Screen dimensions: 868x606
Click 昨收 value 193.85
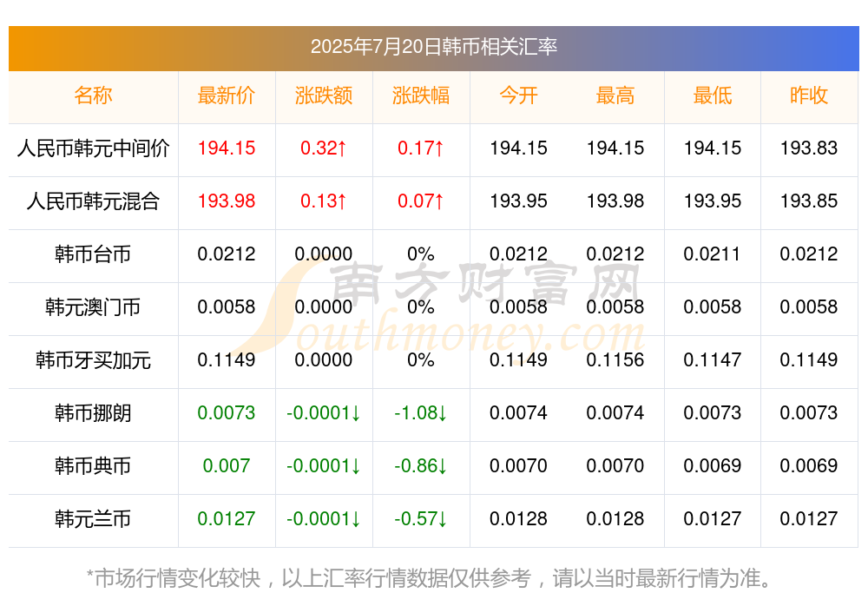pos(809,201)
